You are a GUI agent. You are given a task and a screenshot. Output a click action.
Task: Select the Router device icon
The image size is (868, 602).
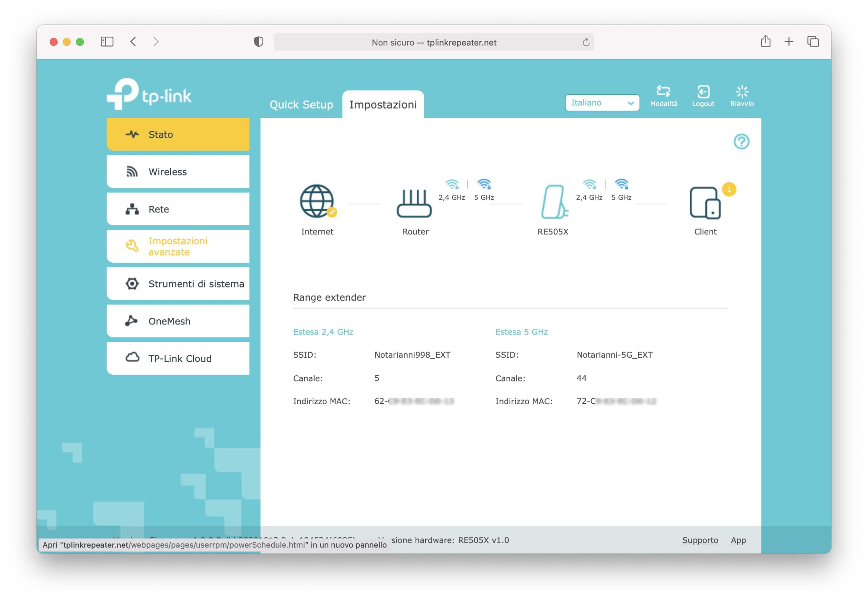click(414, 204)
